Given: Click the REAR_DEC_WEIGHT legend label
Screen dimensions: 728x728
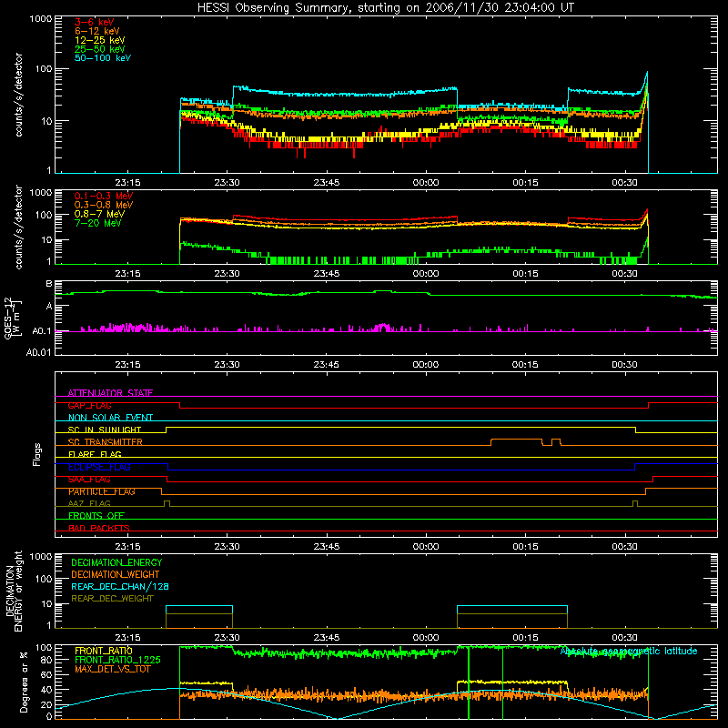Looking at the screenshot, I should [x=112, y=599].
